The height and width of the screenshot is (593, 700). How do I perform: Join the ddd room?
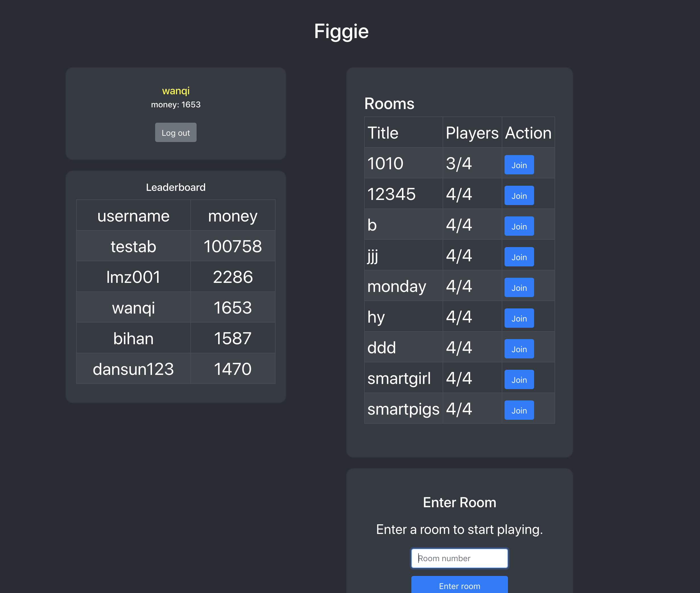(519, 349)
